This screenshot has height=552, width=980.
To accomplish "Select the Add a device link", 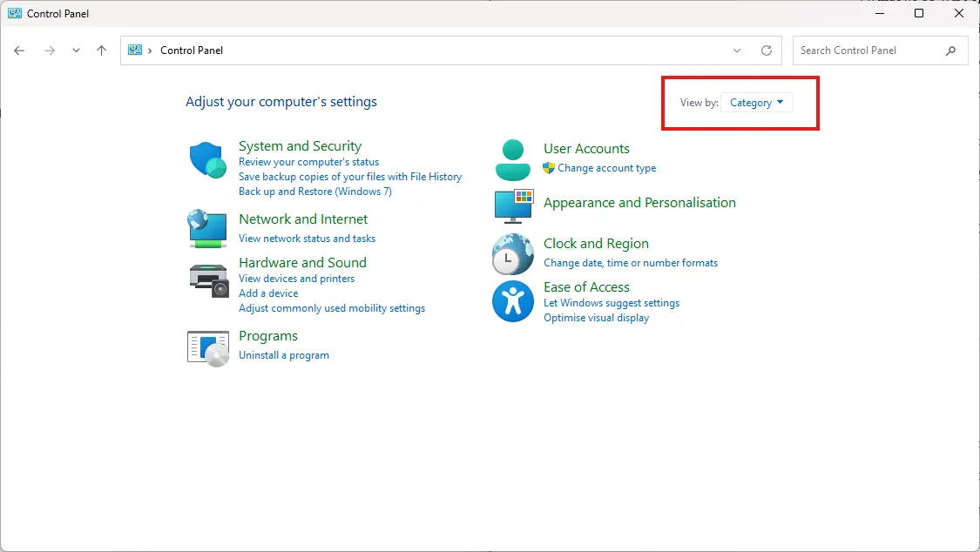I will 268,293.
